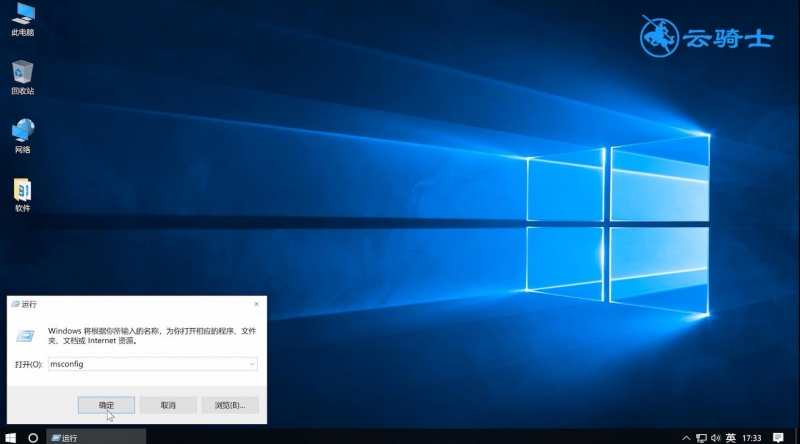
Task: Click 取消 button in Run dialog
Action: click(x=168, y=405)
